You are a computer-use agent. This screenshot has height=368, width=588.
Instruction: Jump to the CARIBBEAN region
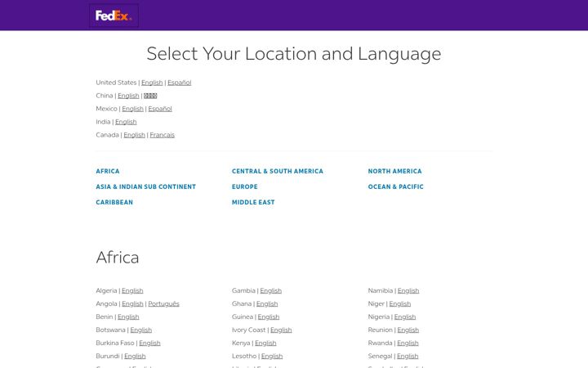click(114, 203)
